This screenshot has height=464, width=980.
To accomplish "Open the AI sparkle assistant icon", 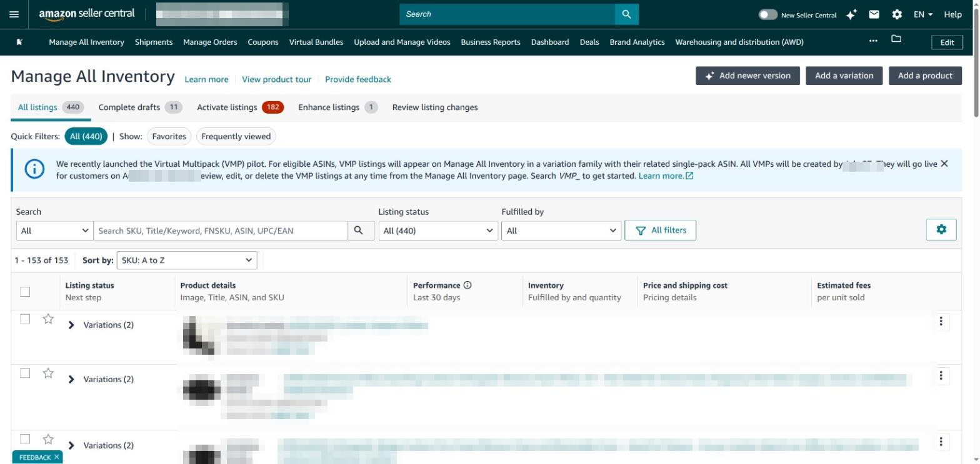I will tap(851, 14).
